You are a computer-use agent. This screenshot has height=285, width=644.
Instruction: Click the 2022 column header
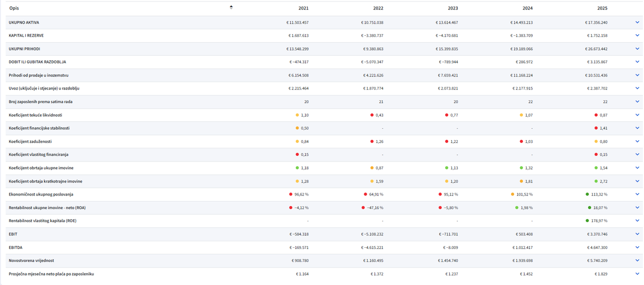(x=378, y=8)
